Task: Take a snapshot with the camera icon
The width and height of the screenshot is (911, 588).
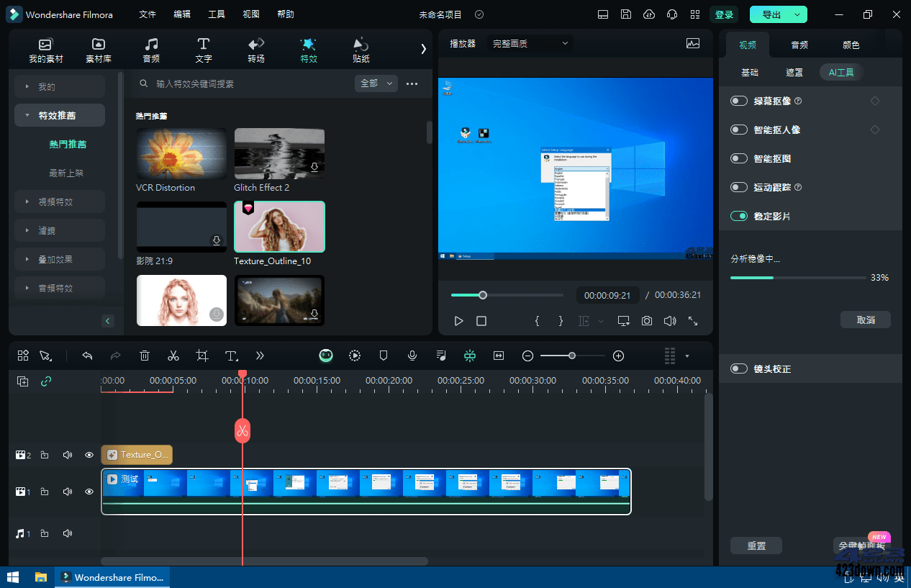Action: pos(646,320)
